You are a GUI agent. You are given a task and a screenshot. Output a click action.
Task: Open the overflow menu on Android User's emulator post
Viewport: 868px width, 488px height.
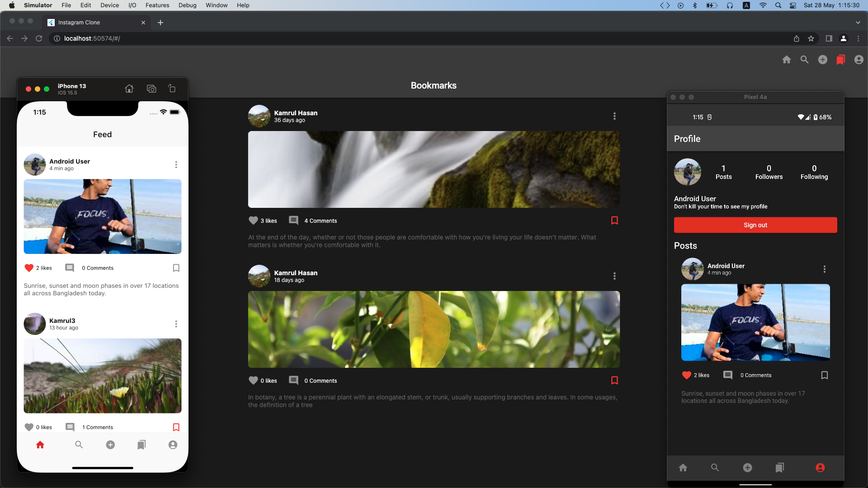(x=824, y=269)
